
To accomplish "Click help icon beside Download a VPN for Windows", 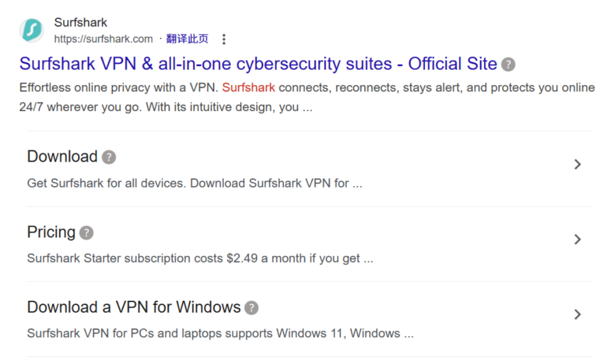I will [x=251, y=308].
